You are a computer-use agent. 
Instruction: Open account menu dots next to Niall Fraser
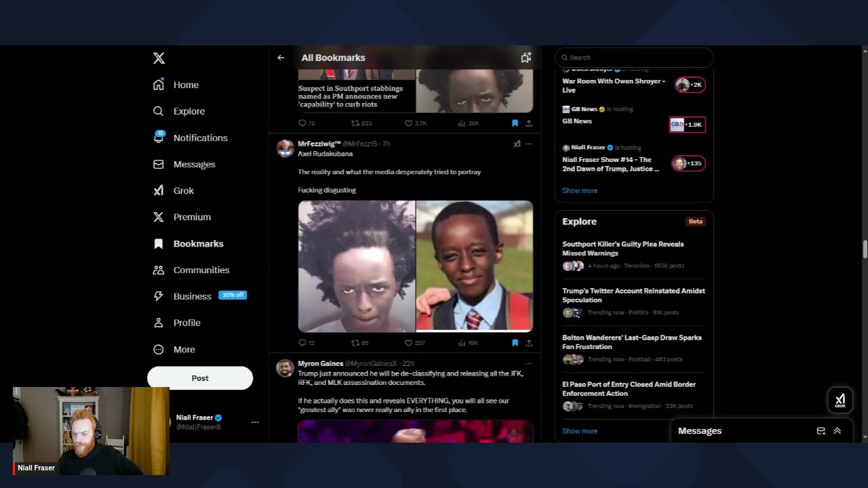click(x=255, y=422)
